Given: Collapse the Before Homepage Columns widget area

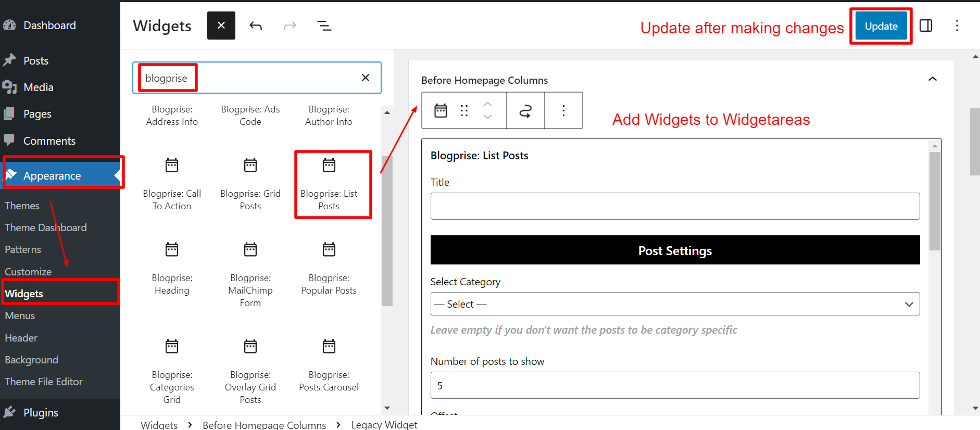Looking at the screenshot, I should [932, 80].
